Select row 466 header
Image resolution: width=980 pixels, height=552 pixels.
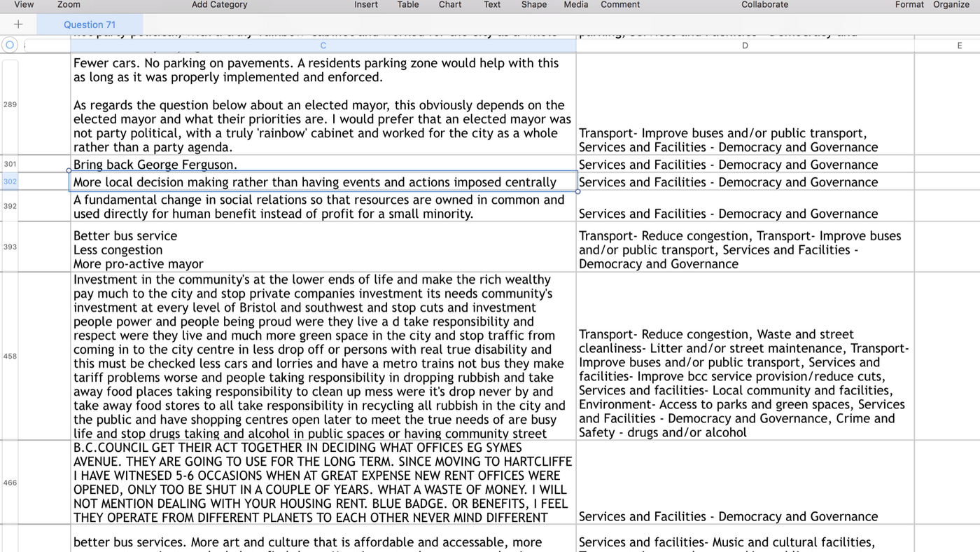[x=10, y=483]
